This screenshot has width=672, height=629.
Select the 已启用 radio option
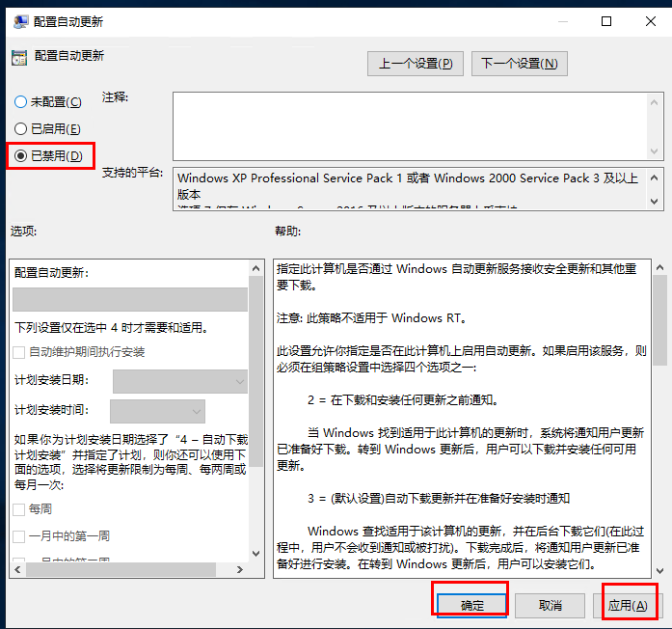20,128
